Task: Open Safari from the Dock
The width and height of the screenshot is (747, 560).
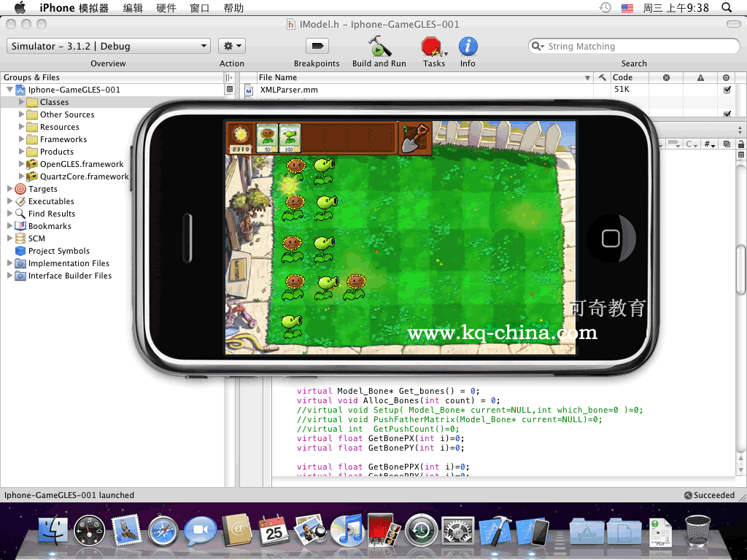Action: point(163,531)
